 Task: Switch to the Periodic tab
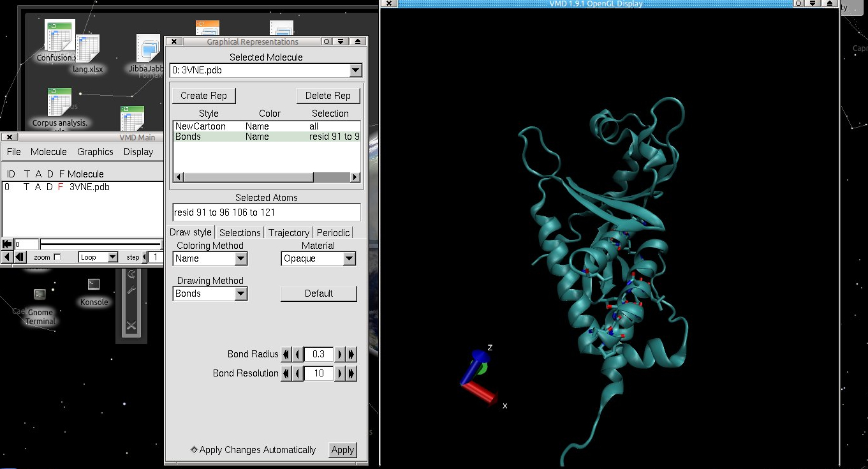coord(333,232)
